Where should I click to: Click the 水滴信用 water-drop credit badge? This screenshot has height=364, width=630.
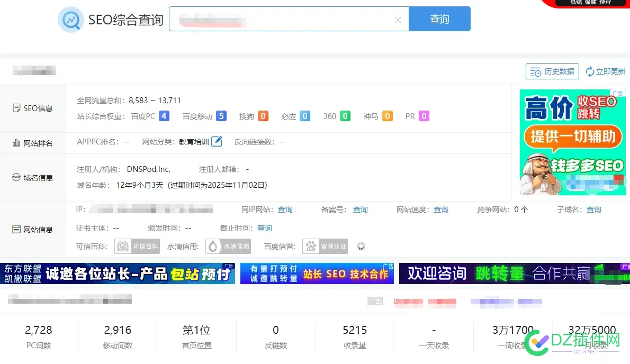coord(228,246)
